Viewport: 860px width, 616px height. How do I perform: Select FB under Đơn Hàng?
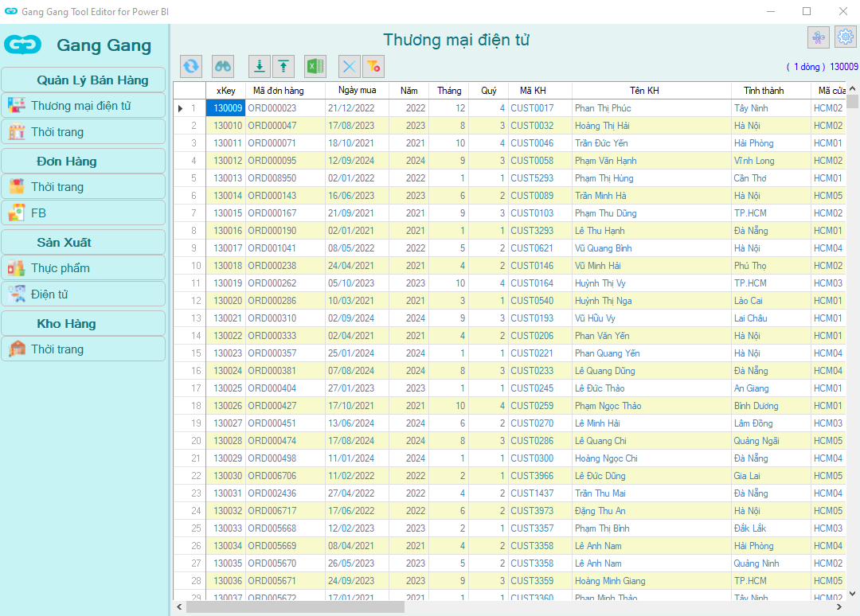pos(84,213)
